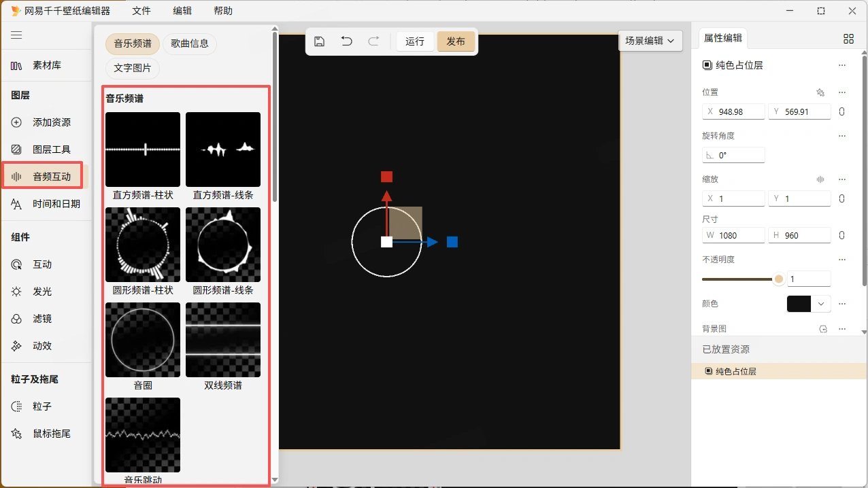Screen dimensions: 868x488
Task: Switch panel layout with grid icon
Action: (848, 39)
